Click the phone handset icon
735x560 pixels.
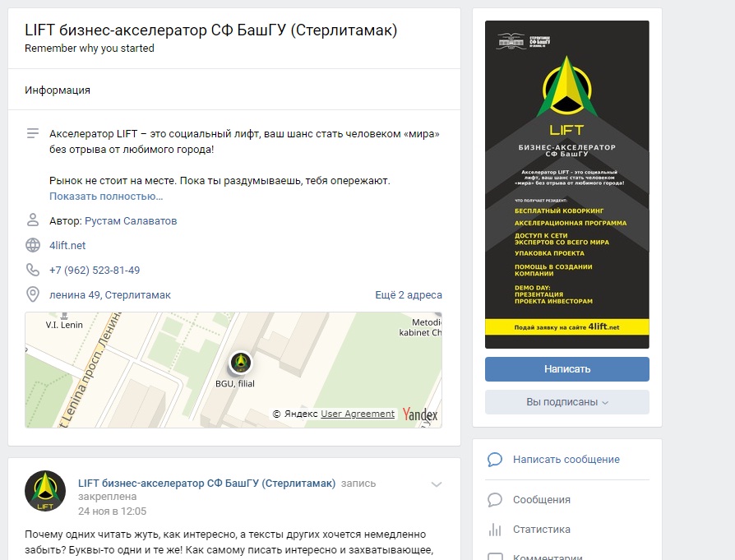pyautogui.click(x=33, y=270)
